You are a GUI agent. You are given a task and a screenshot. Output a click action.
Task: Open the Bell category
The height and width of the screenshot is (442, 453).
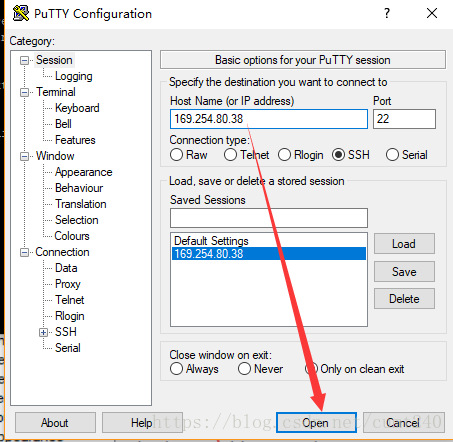pyautogui.click(x=63, y=124)
